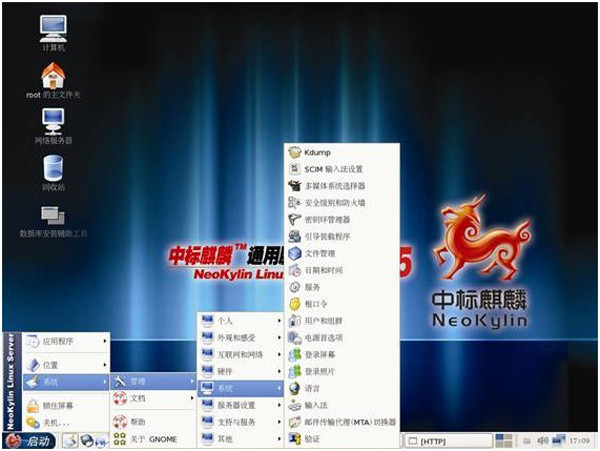Click the workspace switcher on the taskbar
The height and width of the screenshot is (451, 600).
point(504,441)
